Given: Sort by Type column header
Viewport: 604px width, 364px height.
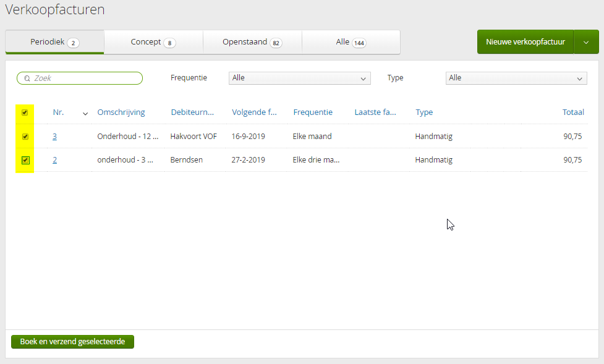Looking at the screenshot, I should (424, 112).
